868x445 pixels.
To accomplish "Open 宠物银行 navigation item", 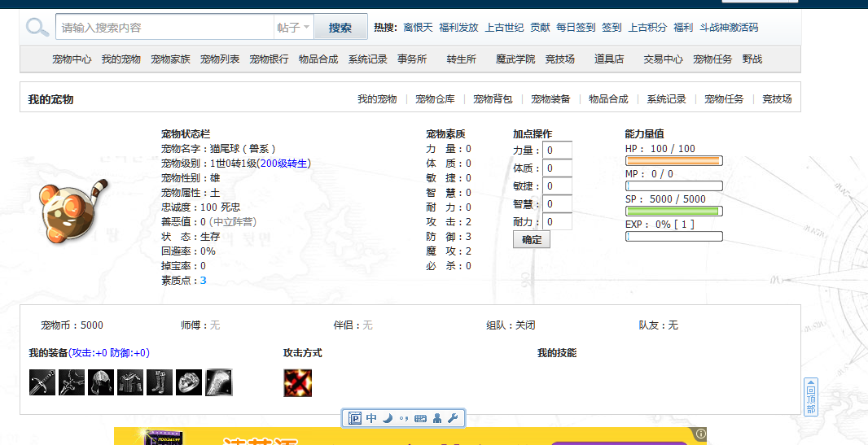I will 269,59.
